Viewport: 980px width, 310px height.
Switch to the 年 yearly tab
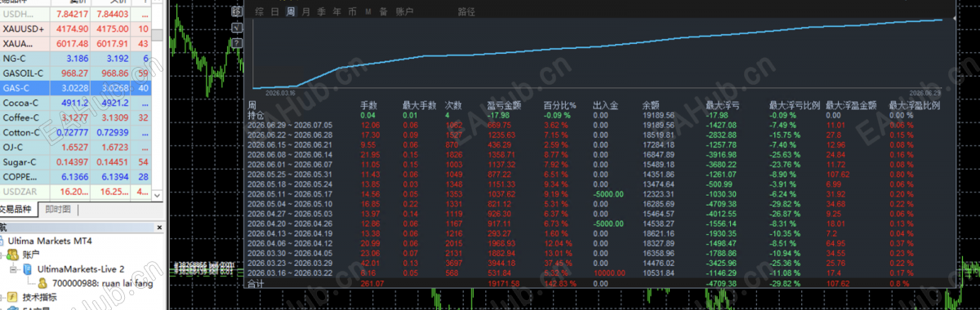(336, 11)
